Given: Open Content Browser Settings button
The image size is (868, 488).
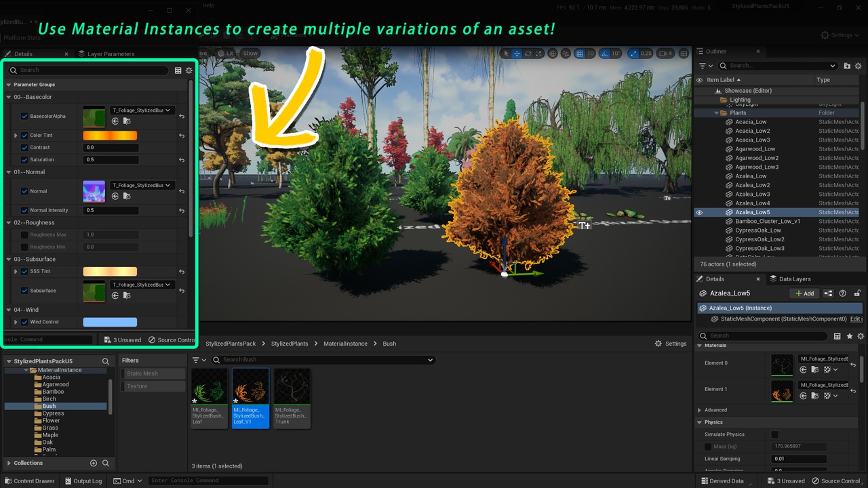Looking at the screenshot, I should point(671,344).
